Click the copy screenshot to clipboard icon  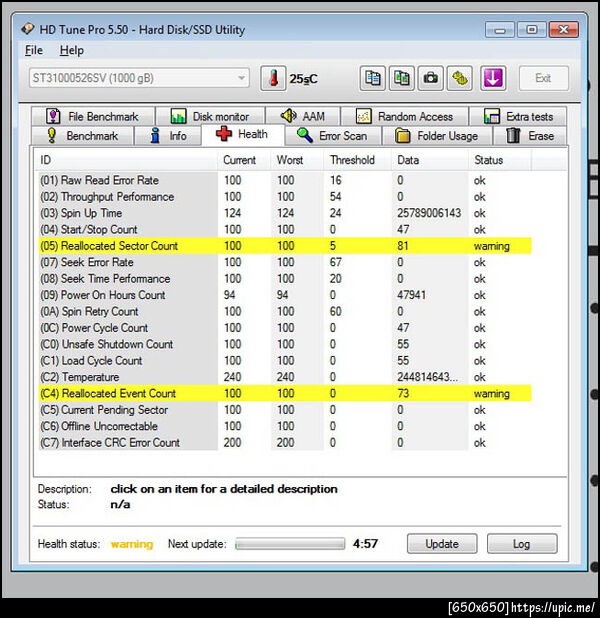coord(401,78)
